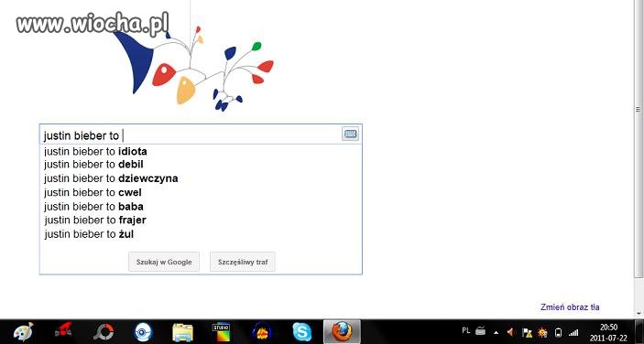
Task: Select suggestion 'justin bieber to baba'
Action: (x=201, y=206)
